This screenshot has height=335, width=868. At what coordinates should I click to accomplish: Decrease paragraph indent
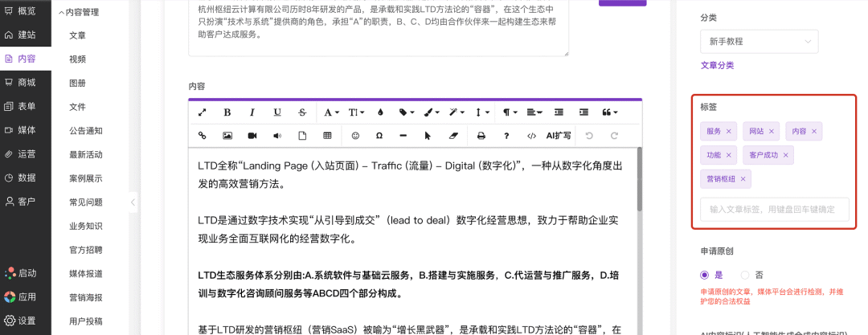click(x=559, y=112)
